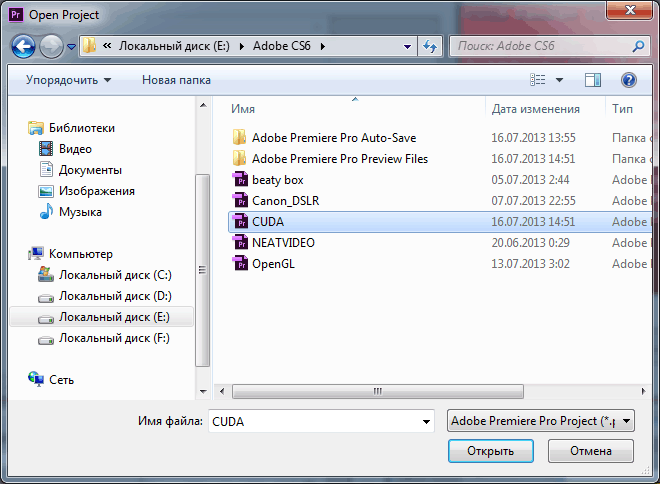
Task: Go back with the blue Back arrow
Action: pos(23,46)
